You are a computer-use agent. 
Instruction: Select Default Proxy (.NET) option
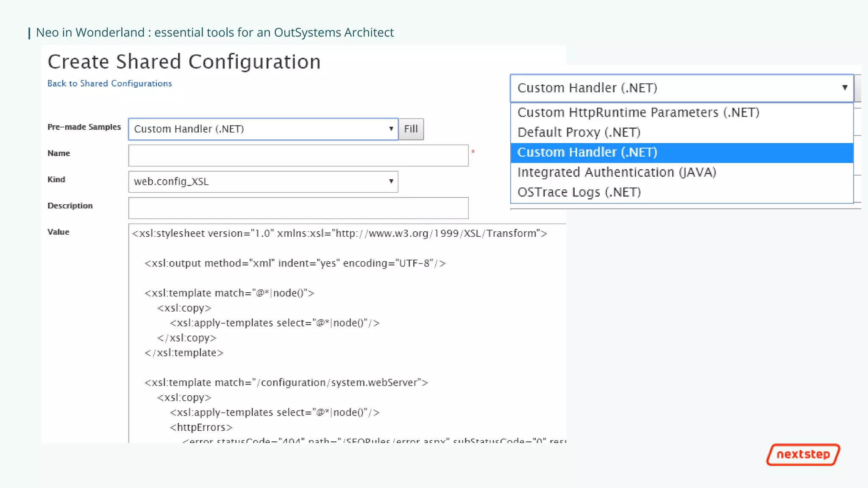[579, 132]
